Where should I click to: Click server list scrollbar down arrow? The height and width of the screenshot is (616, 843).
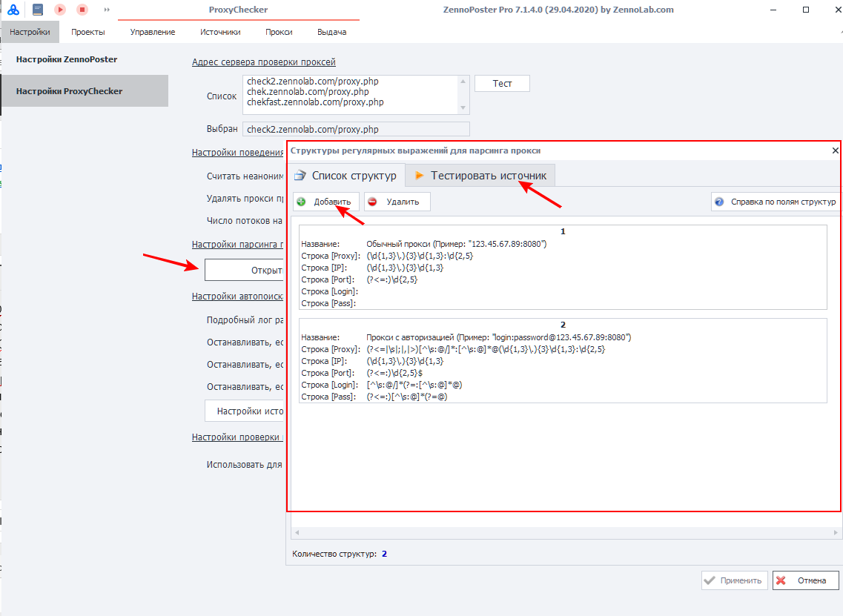pyautogui.click(x=463, y=108)
